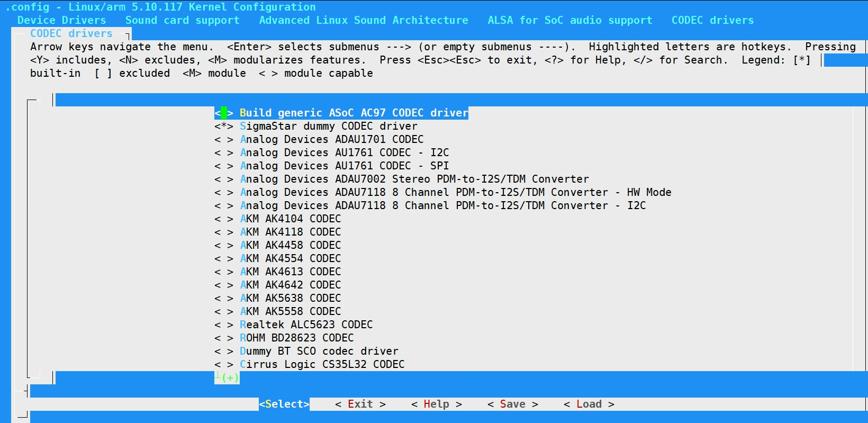
Task: Select ADAU7118 8 Channel Converter - HW Mode
Action: point(456,192)
